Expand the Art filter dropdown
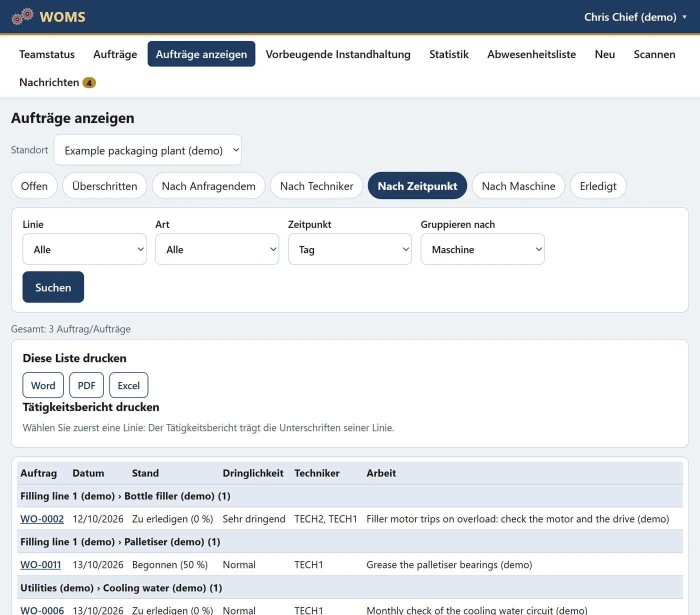The width and height of the screenshot is (700, 615). tap(217, 249)
